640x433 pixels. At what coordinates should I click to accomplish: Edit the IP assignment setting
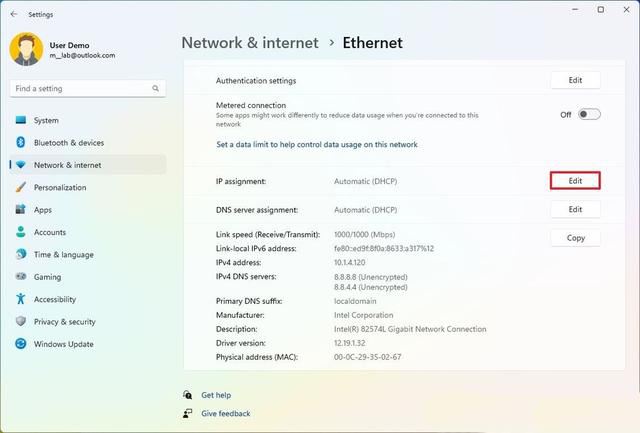tap(575, 181)
